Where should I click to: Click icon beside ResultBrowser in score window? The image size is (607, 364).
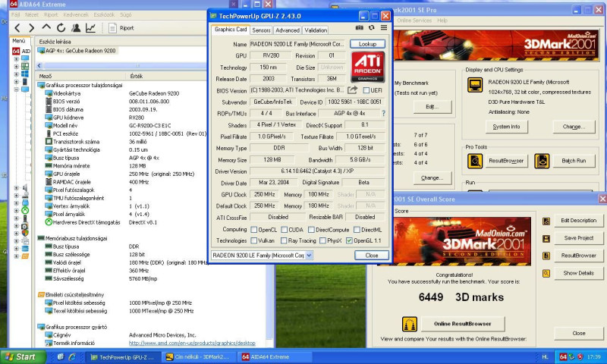pyautogui.click(x=546, y=256)
